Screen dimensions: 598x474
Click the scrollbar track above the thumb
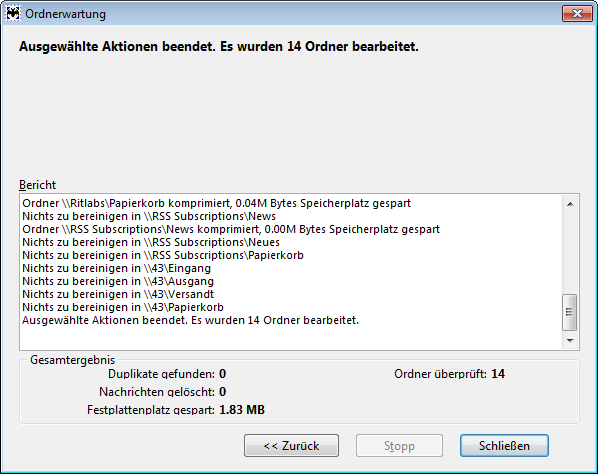point(570,253)
